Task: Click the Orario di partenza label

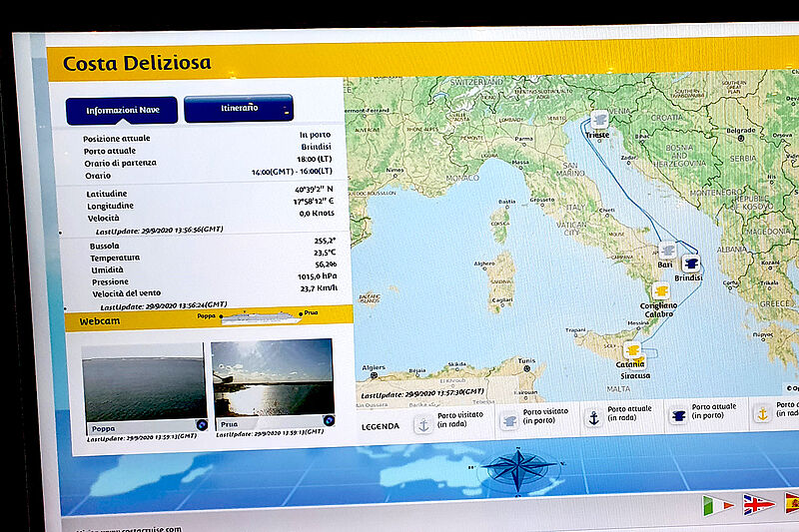Action: [120, 164]
